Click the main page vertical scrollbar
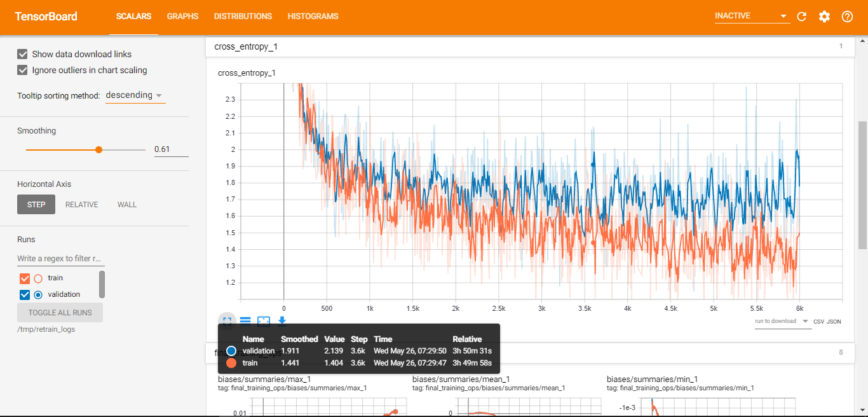868x417 pixels. [x=862, y=184]
